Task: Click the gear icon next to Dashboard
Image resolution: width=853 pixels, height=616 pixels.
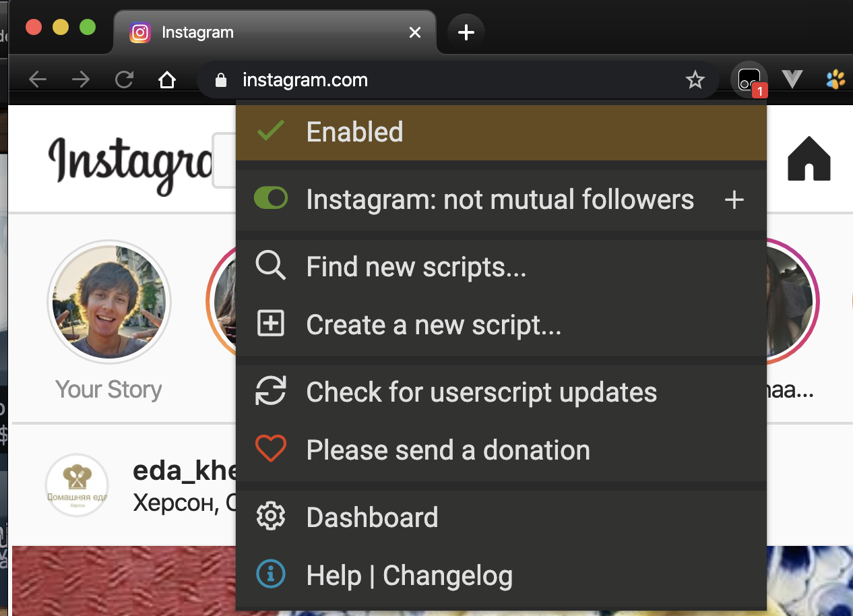Action: (271, 517)
